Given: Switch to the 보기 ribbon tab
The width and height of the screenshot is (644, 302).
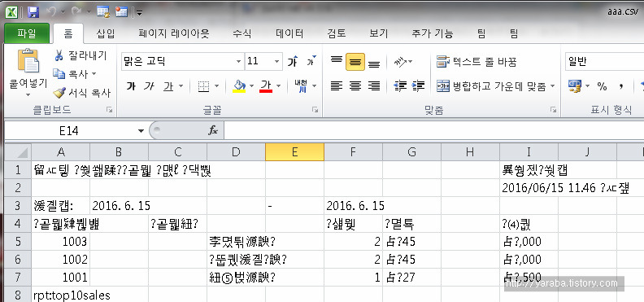Looking at the screenshot, I should 378,33.
